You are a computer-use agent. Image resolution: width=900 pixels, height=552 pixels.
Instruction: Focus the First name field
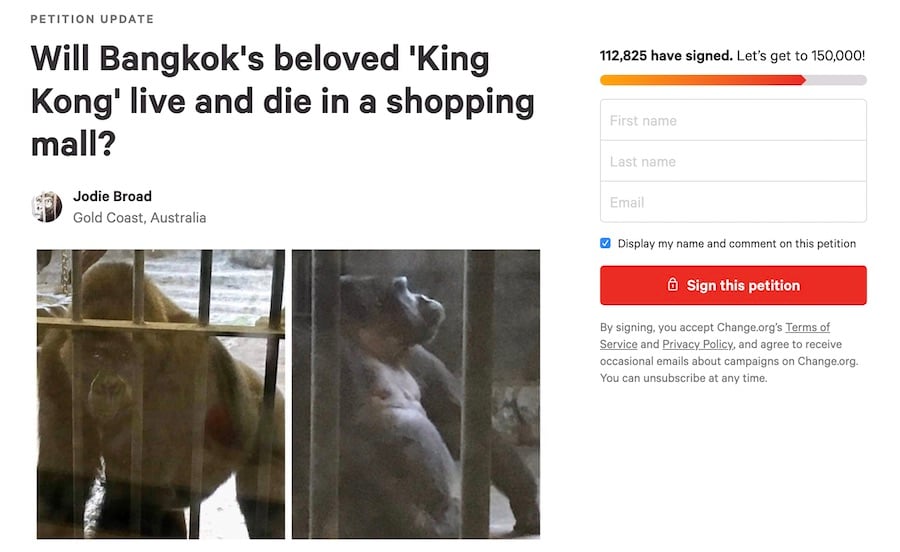pos(733,120)
